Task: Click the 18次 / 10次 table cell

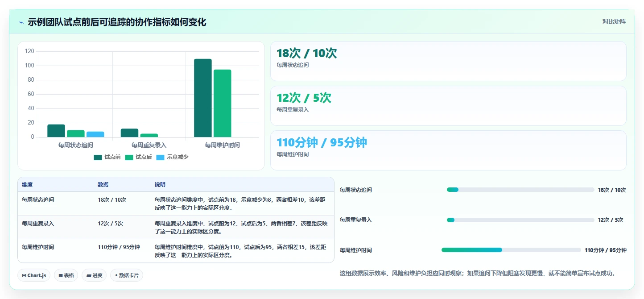Action: (x=112, y=200)
